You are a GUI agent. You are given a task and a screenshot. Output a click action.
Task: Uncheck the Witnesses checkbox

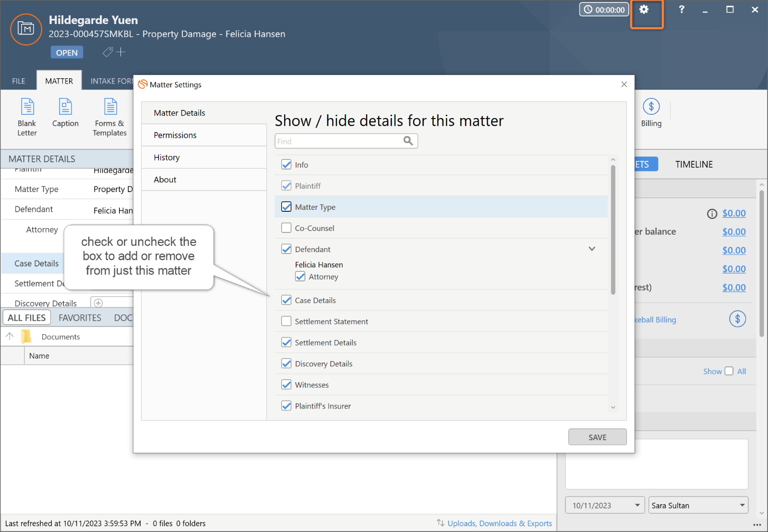(287, 385)
